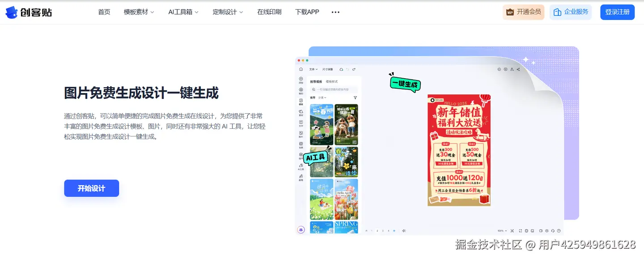This screenshot has width=644, height=259.
Task: Click the AI工具 speech bubble label
Action: 315,157
